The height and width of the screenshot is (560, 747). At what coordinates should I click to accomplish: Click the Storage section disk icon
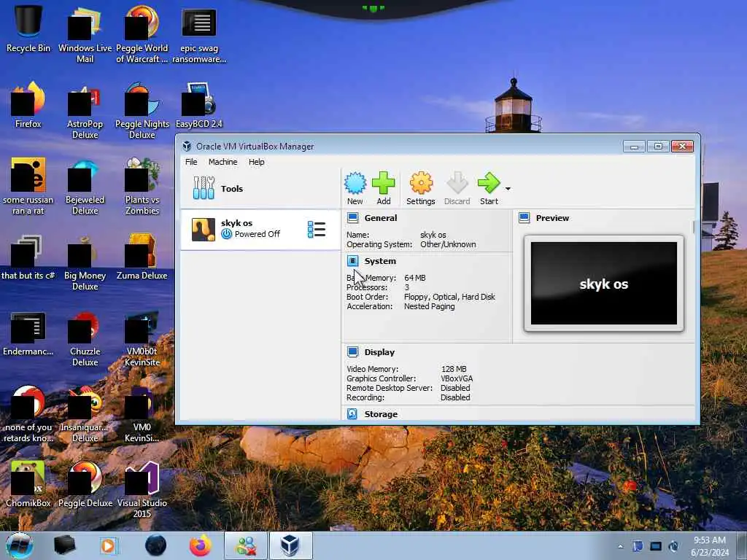pos(352,414)
